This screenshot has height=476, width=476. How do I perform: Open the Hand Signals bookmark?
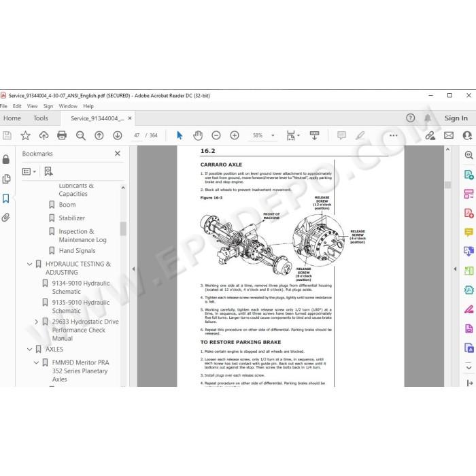click(x=77, y=251)
